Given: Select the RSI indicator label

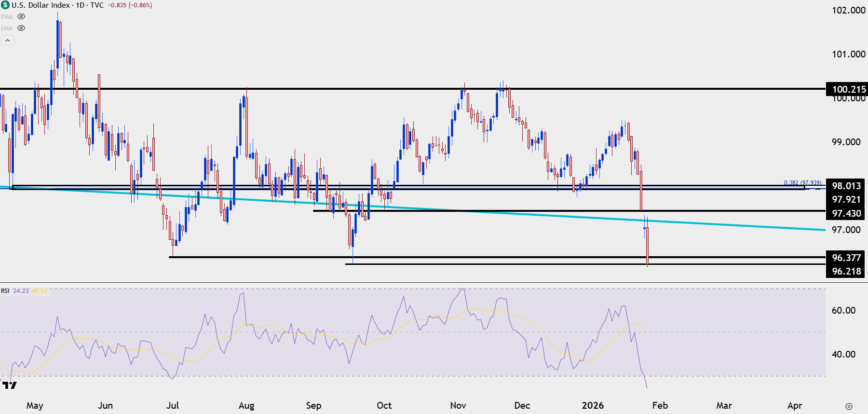Looking at the screenshot, I should pos(5,291).
